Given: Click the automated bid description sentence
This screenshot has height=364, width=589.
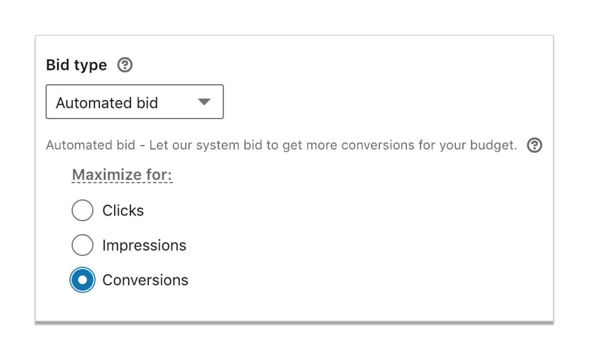Looking at the screenshot, I should pyautogui.click(x=281, y=145).
